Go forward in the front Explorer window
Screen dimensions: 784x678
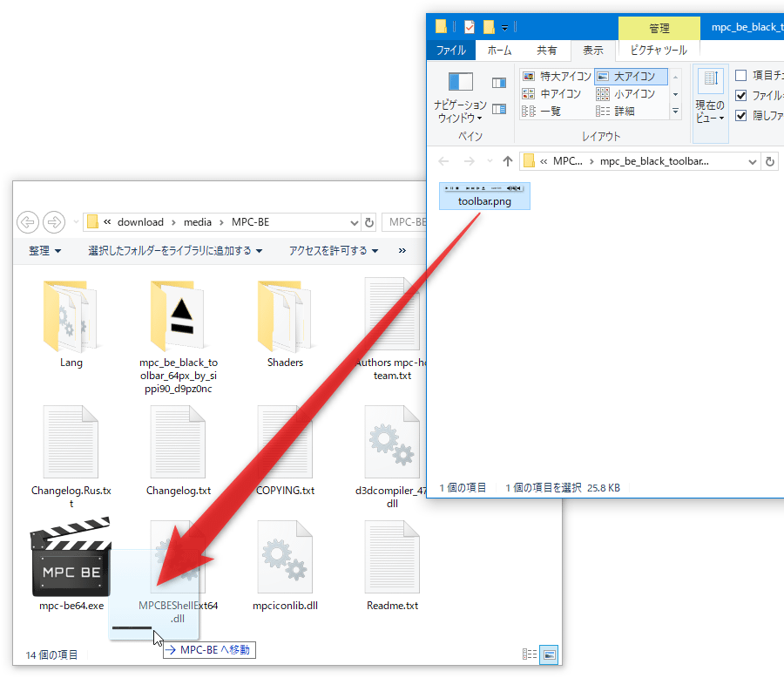[x=469, y=161]
